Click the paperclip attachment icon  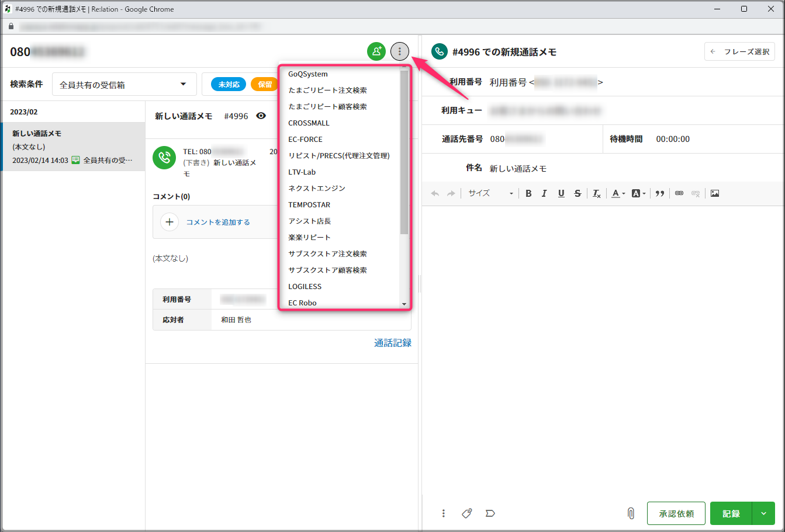point(631,513)
